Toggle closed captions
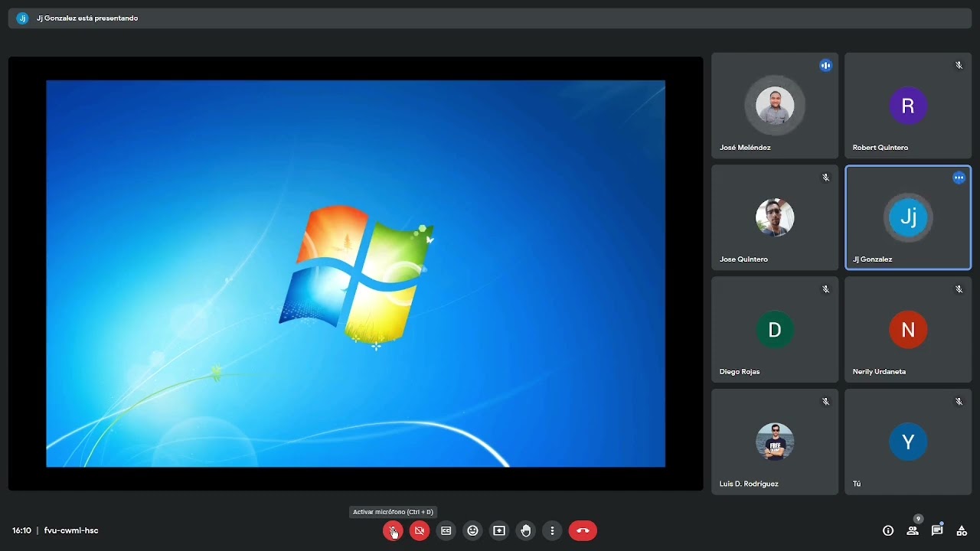The height and width of the screenshot is (551, 980). tap(446, 530)
